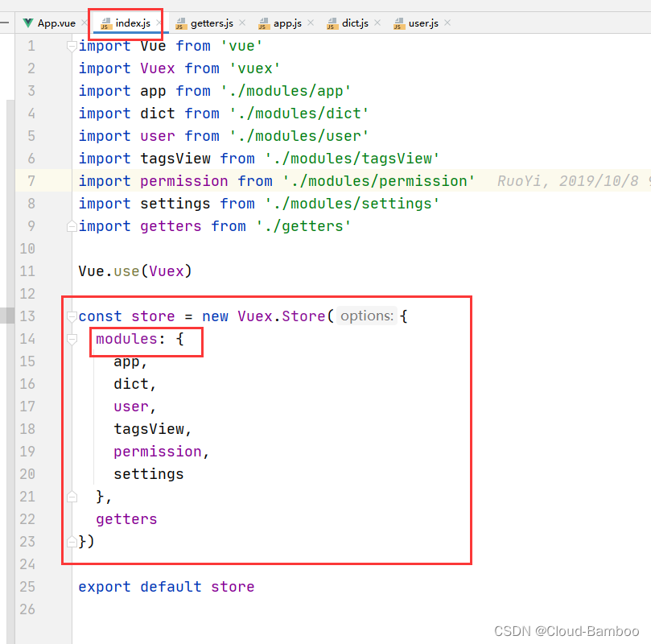
Task: Click the './modules/tagsView' path string
Action: click(x=352, y=159)
